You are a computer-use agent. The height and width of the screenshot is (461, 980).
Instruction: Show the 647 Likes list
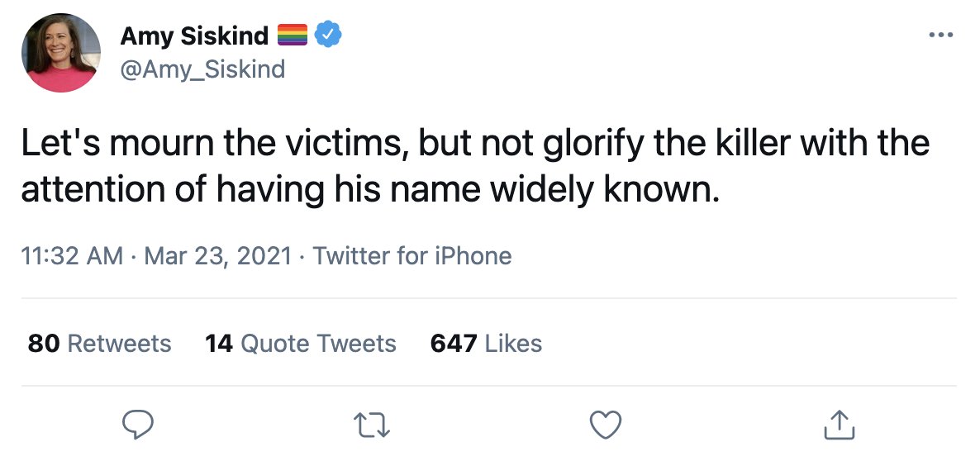tap(486, 344)
